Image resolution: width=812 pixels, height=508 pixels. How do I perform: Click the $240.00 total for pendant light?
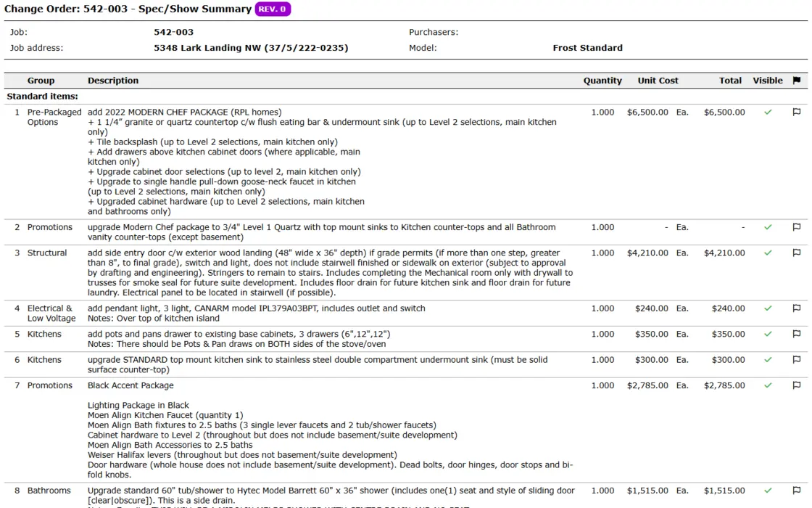(x=728, y=308)
